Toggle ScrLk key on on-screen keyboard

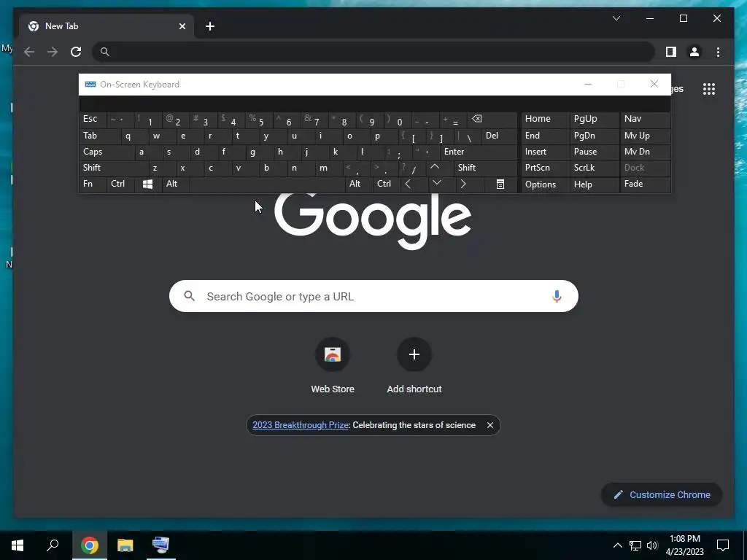tap(594, 168)
